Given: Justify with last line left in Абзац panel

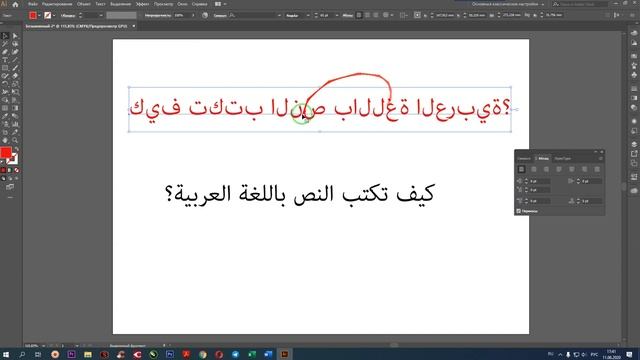Looking at the screenshot, I should coord(559,169).
